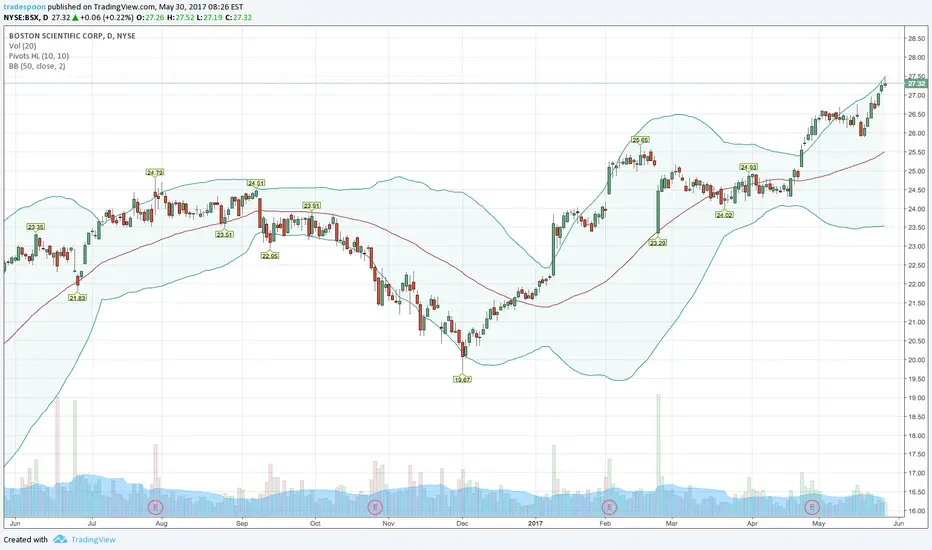
Task: Click the pivot high label 23.35
Action: (36, 227)
